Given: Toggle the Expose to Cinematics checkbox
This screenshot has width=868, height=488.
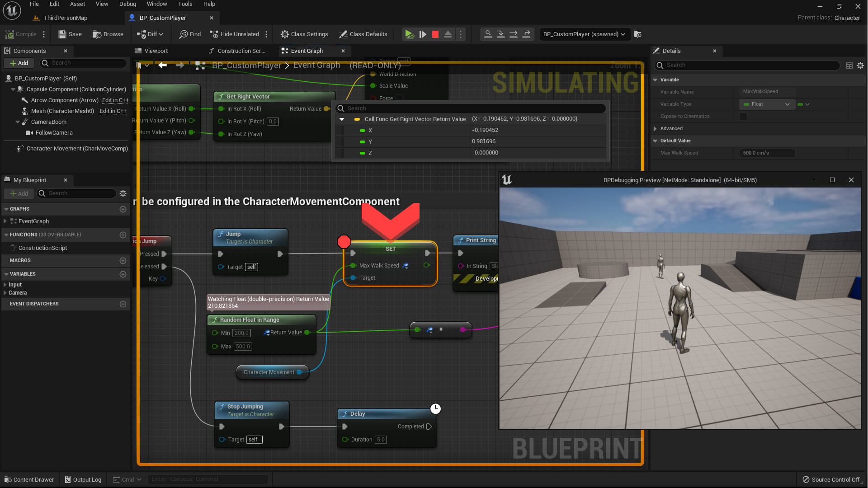Looking at the screenshot, I should (743, 117).
